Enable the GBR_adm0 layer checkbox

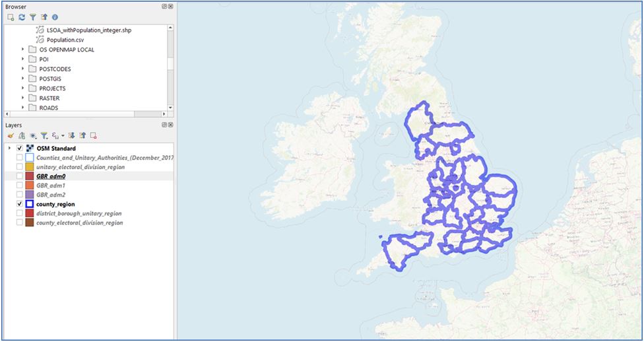click(19, 176)
